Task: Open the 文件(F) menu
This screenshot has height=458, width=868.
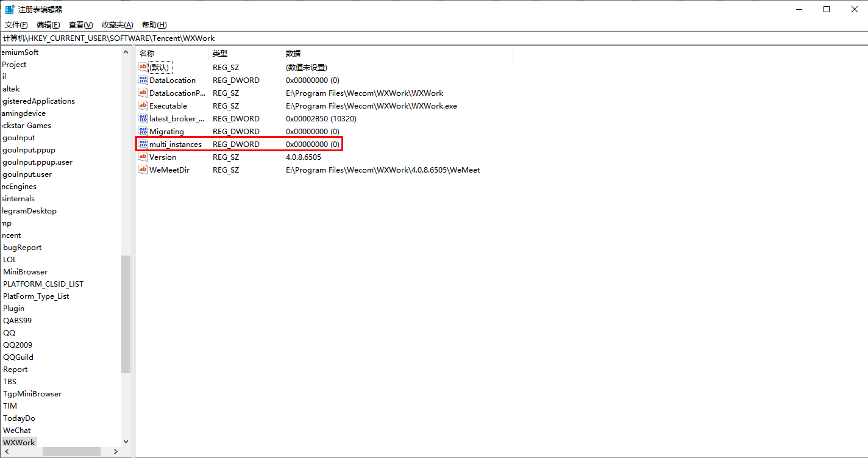Action: pyautogui.click(x=16, y=25)
